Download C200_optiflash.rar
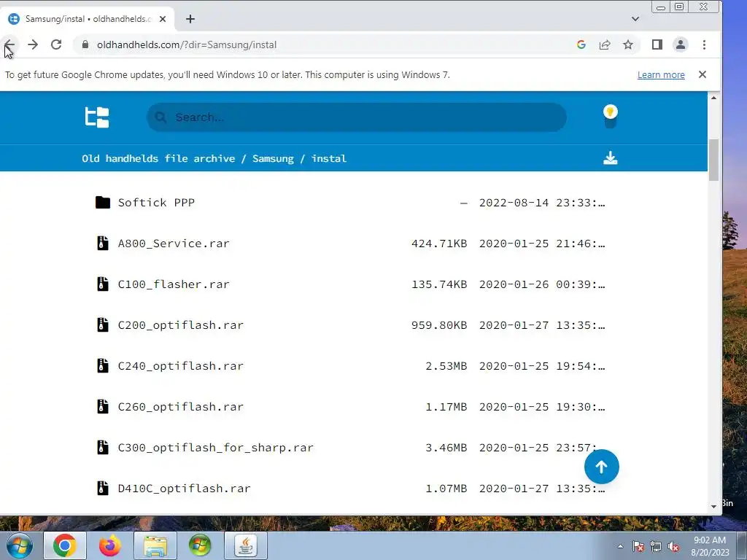This screenshot has width=747, height=560. (x=181, y=325)
